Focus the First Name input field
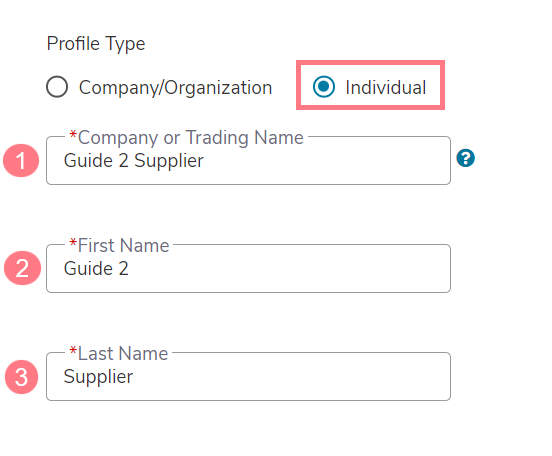The height and width of the screenshot is (456, 552). pos(249,268)
